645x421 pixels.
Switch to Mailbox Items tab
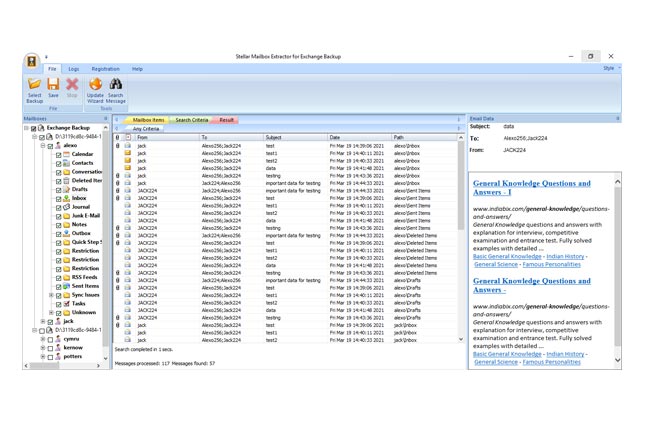148,120
